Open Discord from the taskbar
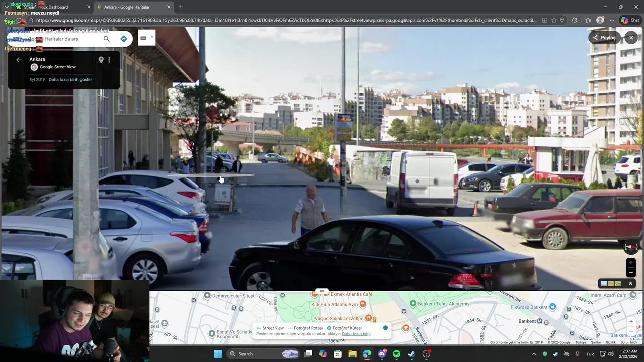 [x=382, y=354]
